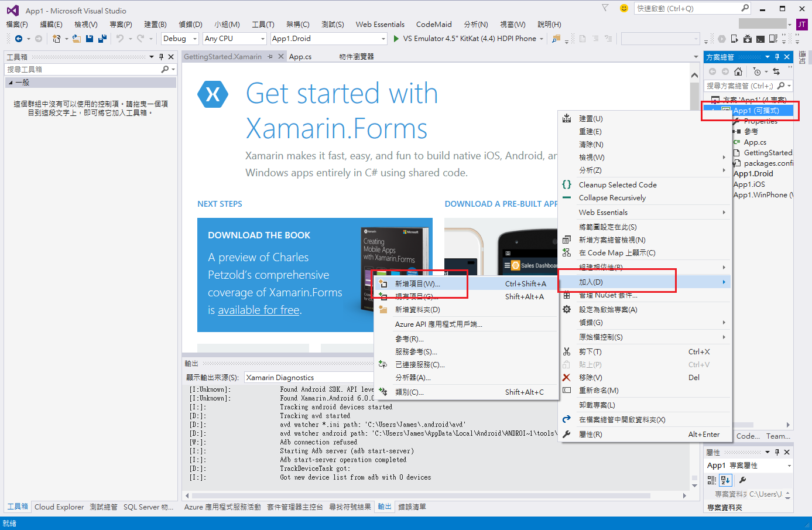Select 新增資料夾(D) in the submenu

465,309
